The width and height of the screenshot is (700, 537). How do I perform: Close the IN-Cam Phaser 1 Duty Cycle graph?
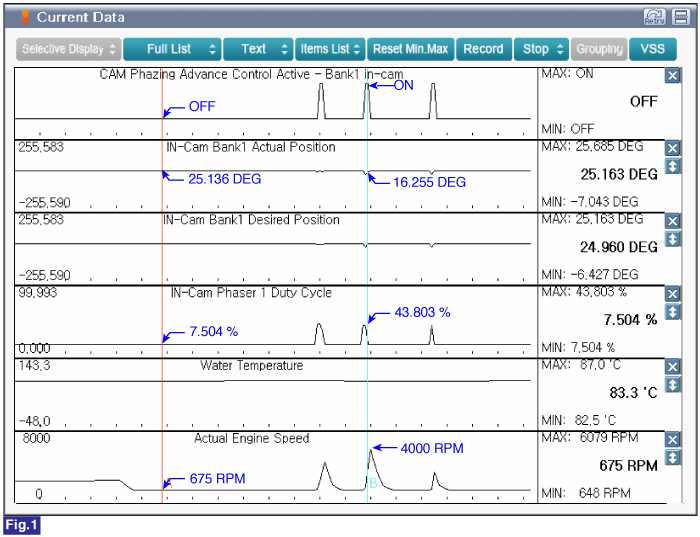click(672, 294)
